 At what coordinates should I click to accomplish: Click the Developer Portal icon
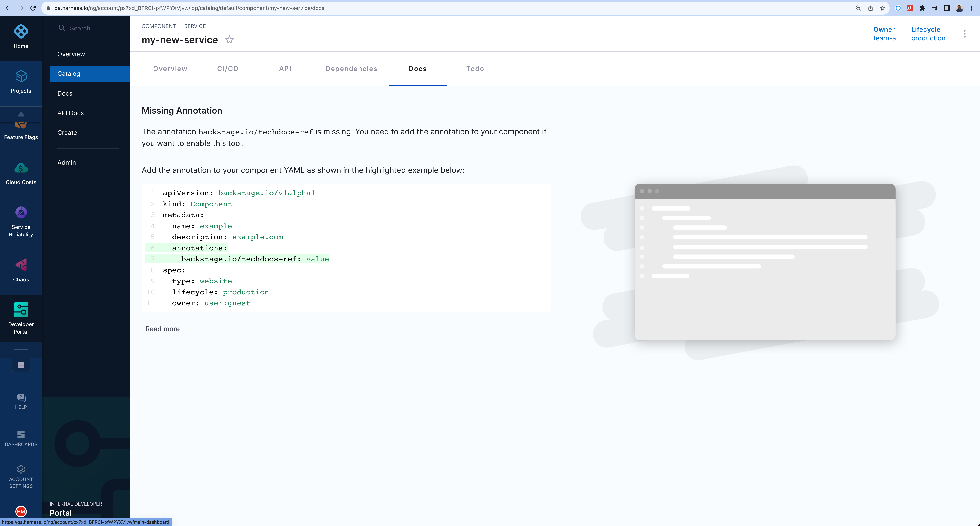(21, 310)
